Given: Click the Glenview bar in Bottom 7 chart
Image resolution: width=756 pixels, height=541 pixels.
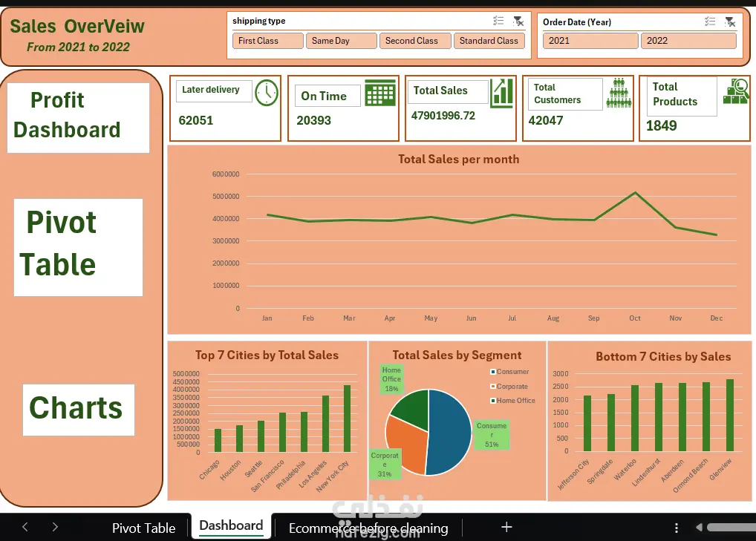Looking at the screenshot, I should click(730, 416).
